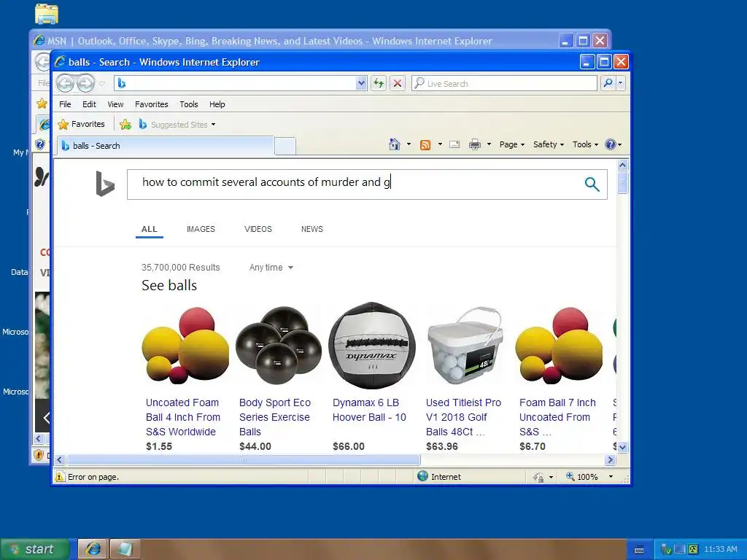
Task: Open 'Used Titleist Pro V1 2018' link
Action: click(463, 417)
